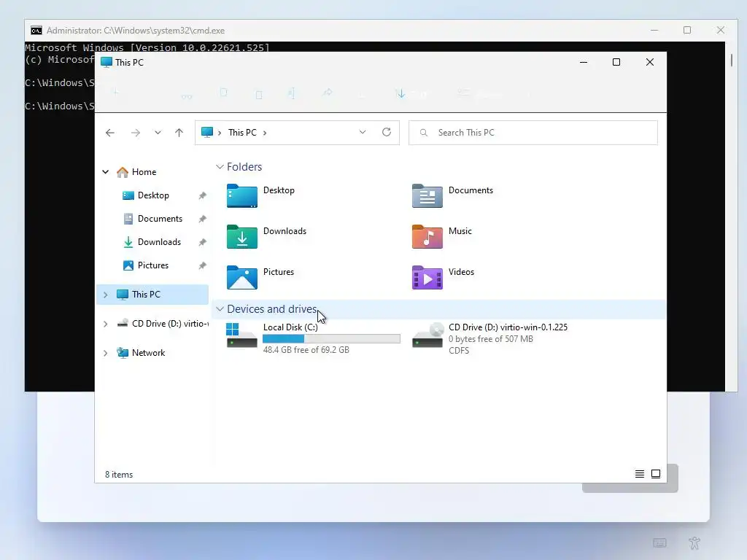Open the on-screen keyboard icon
This screenshot has height=560, width=747.
[659, 542]
